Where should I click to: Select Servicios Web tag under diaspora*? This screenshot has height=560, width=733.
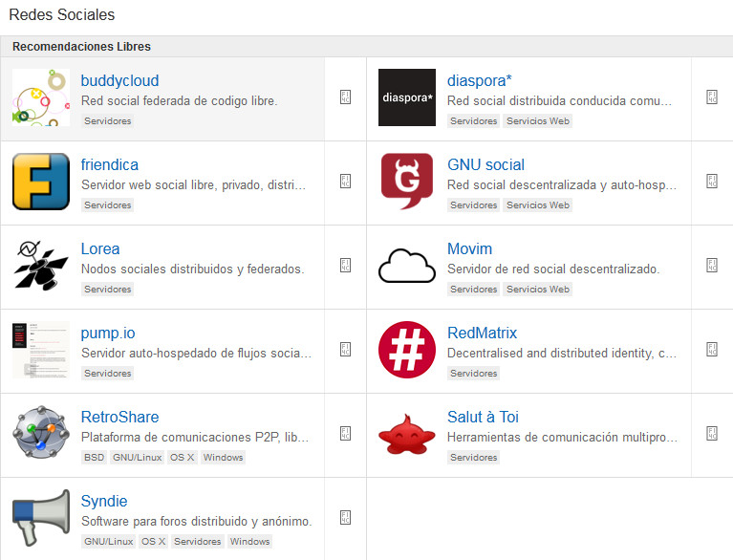click(537, 121)
